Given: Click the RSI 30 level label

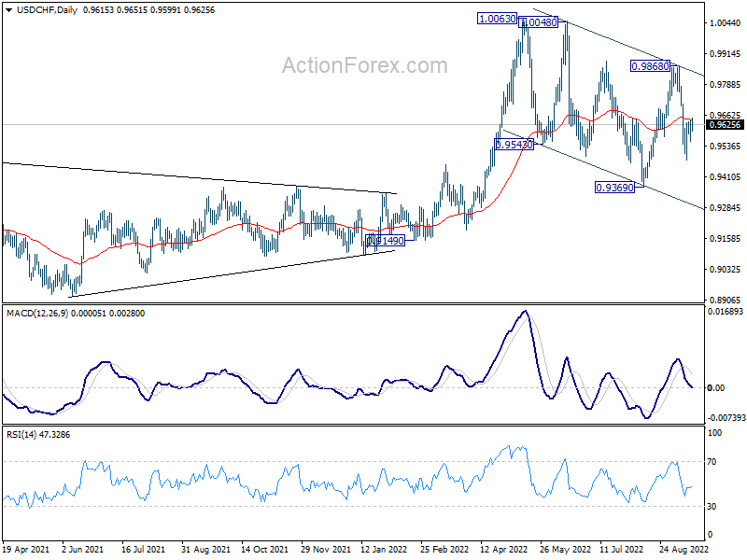Looking at the screenshot, I should 712,507.
